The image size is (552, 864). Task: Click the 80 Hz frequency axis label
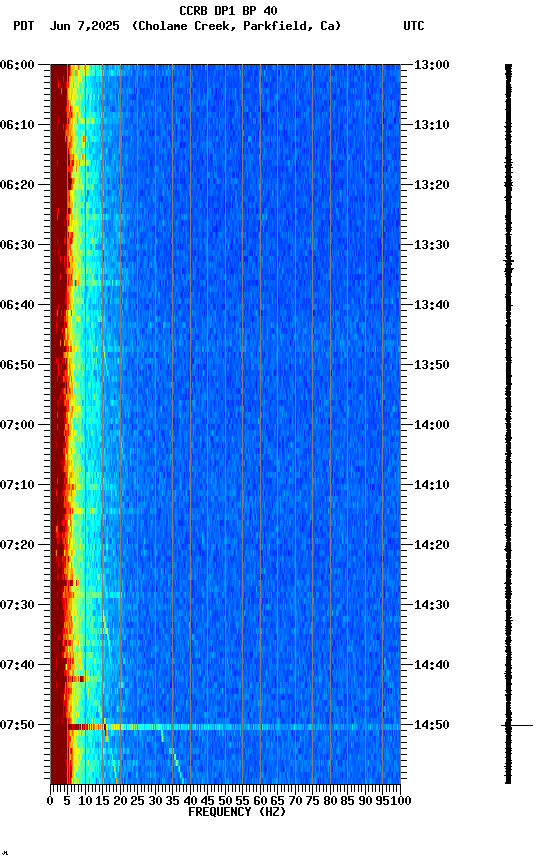[x=330, y=801]
